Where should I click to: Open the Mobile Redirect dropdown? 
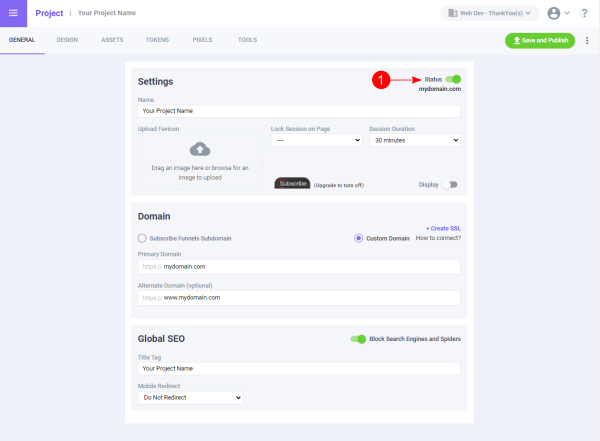(x=190, y=397)
